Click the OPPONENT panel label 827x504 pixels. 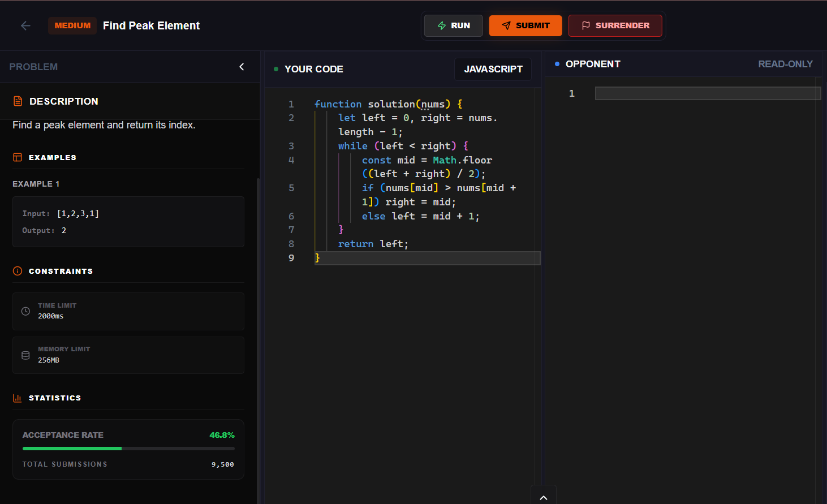coord(593,64)
